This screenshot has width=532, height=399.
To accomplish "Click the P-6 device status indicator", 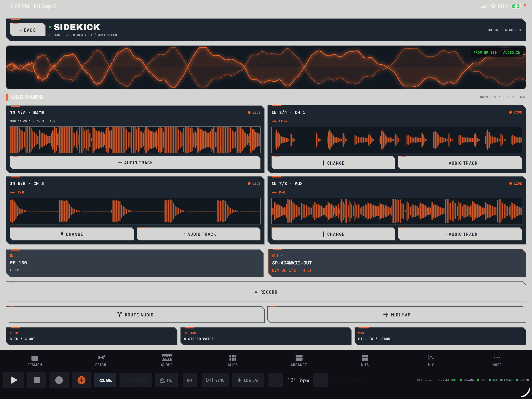I will click(481, 380).
